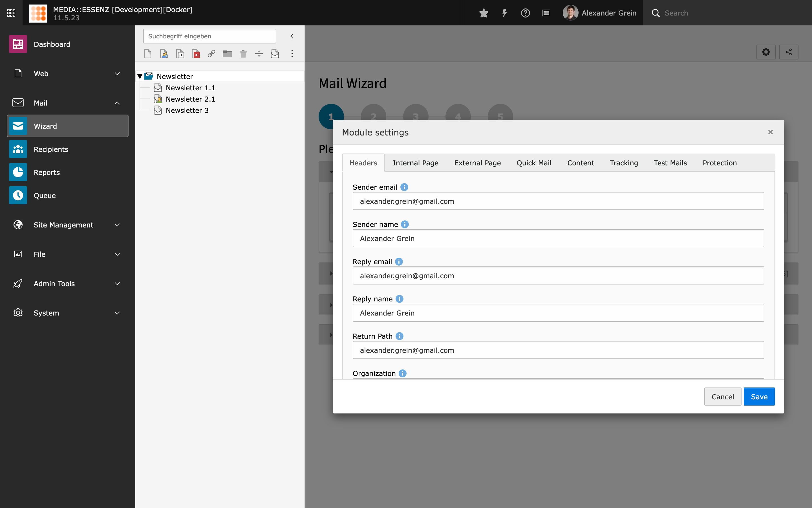Select the external link page icon

tap(211, 54)
